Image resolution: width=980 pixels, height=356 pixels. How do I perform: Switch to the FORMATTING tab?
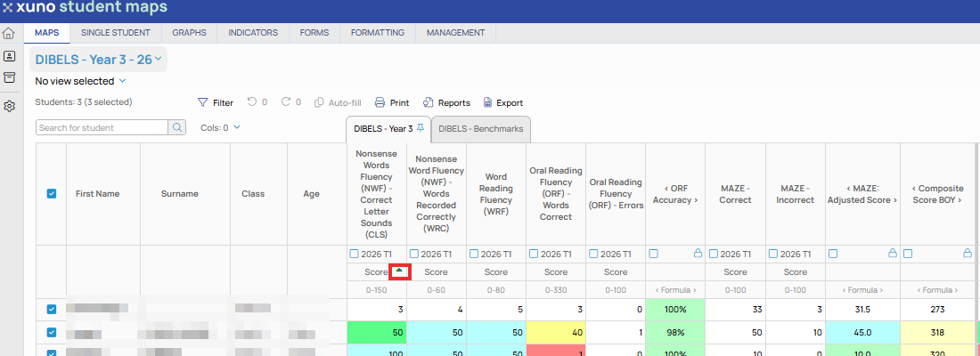click(x=378, y=33)
